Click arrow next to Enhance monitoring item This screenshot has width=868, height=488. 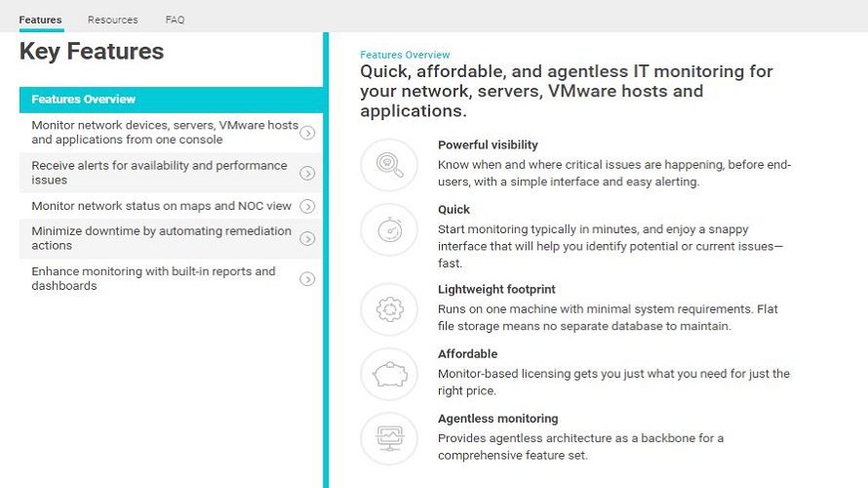[x=307, y=279]
